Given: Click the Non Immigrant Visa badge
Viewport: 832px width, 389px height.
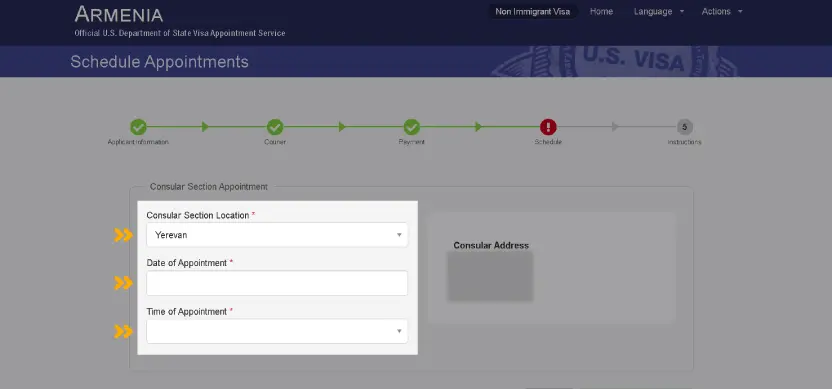Looking at the screenshot, I should pyautogui.click(x=533, y=12).
